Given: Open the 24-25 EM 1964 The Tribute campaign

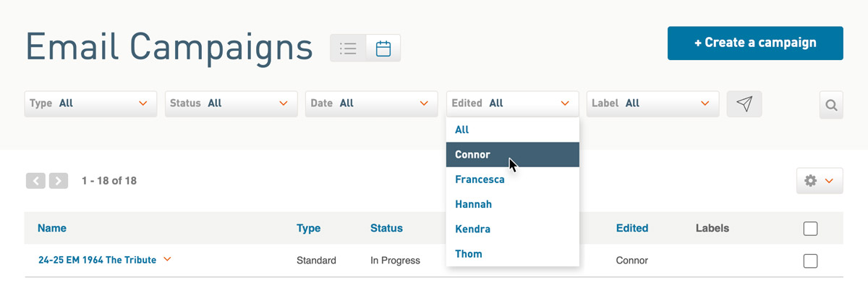Looking at the screenshot, I should pos(97,260).
